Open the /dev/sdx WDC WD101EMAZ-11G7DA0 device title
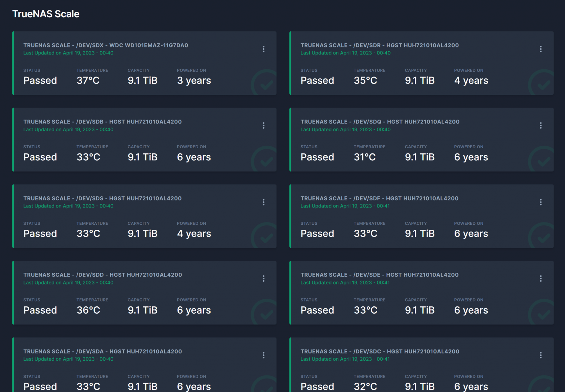Image resolution: width=565 pixels, height=392 pixels. pyautogui.click(x=105, y=45)
